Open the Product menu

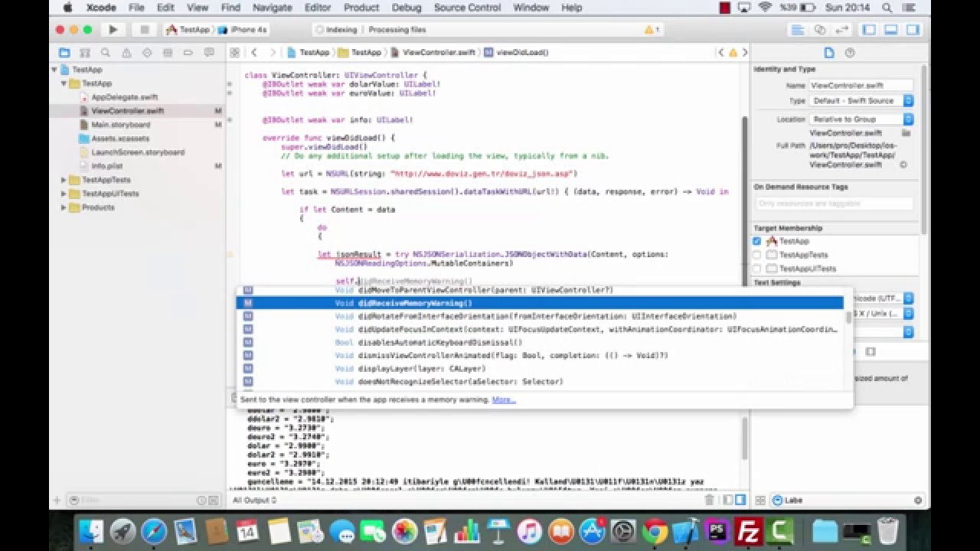[361, 8]
